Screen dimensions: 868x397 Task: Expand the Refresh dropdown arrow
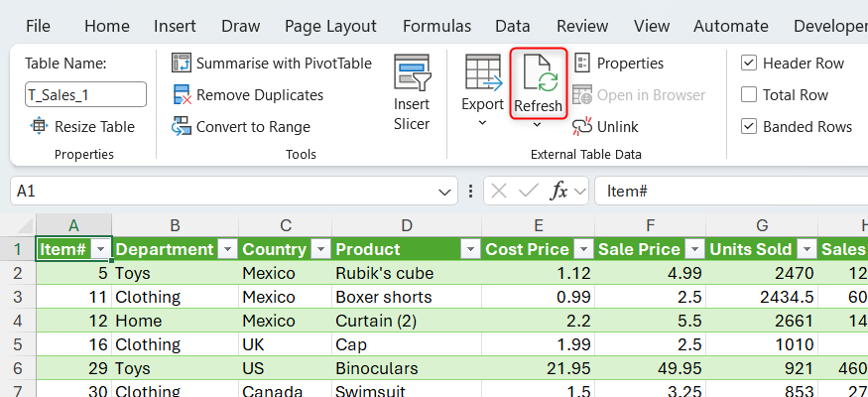(x=537, y=126)
